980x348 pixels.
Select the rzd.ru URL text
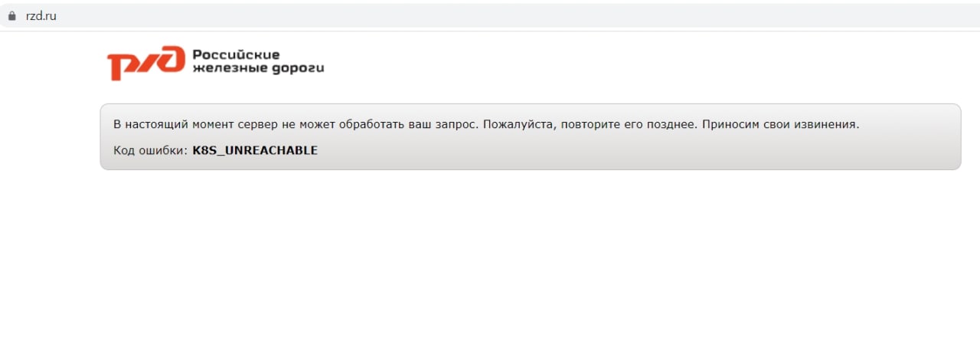41,16
